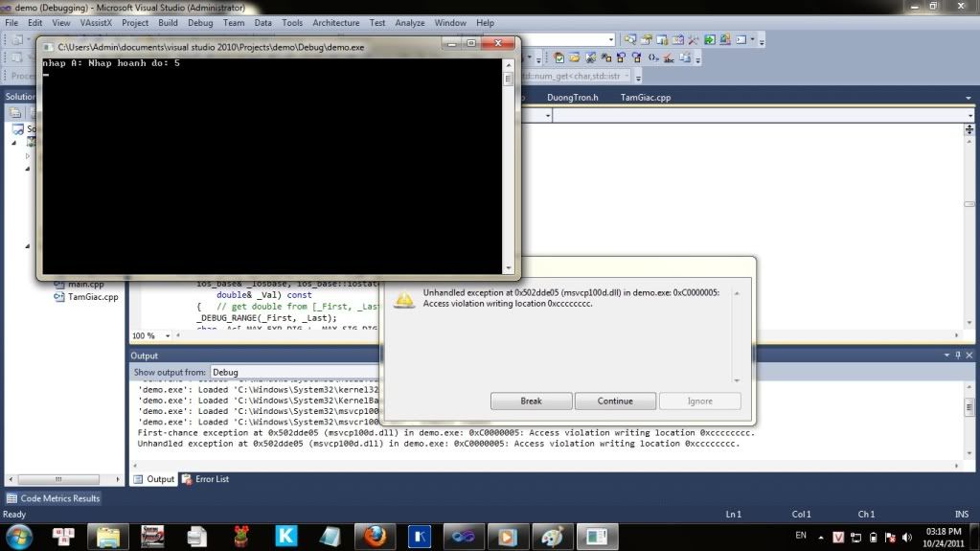Show hidden system tray icons arrow
Screen dimensions: 980x551
tap(821, 538)
